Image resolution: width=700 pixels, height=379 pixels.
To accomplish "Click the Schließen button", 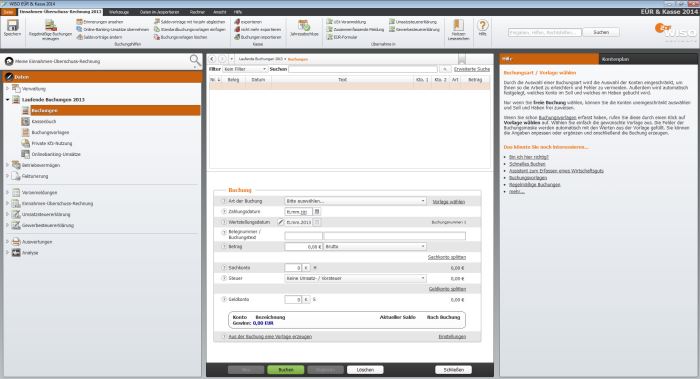I will click(454, 370).
